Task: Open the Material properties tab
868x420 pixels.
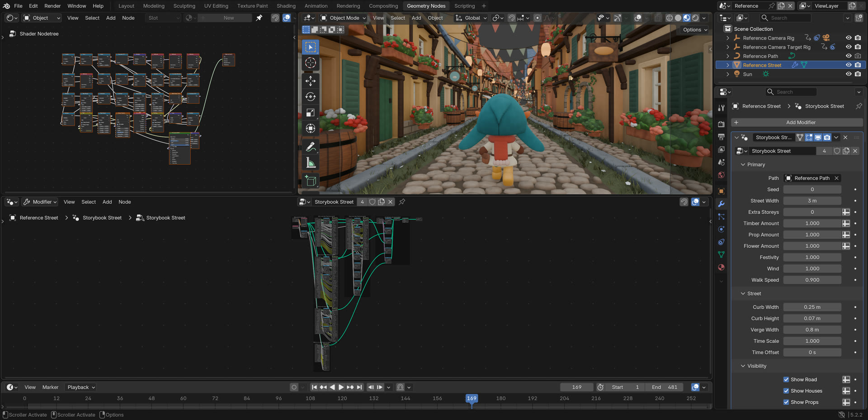Action: pos(722,267)
